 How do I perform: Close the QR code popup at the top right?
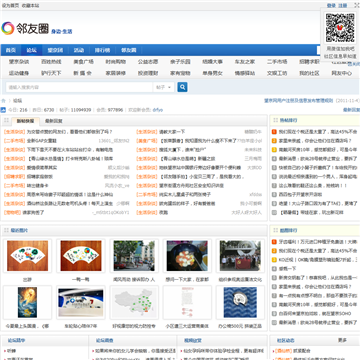[357, 5]
